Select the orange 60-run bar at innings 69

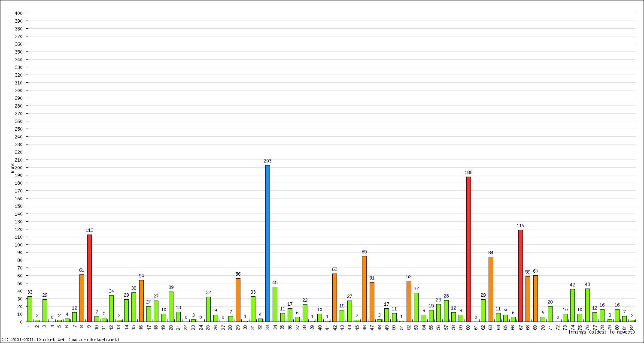click(535, 298)
